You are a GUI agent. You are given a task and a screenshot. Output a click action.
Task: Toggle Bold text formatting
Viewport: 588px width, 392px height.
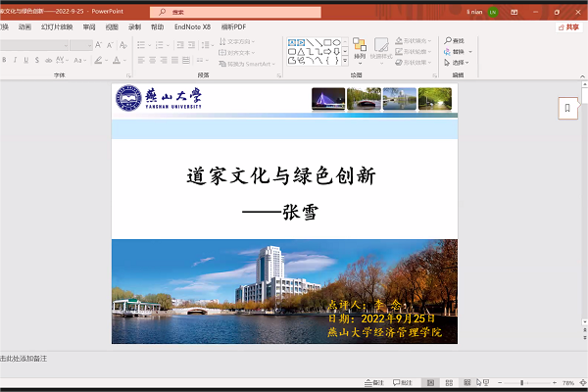point(5,60)
